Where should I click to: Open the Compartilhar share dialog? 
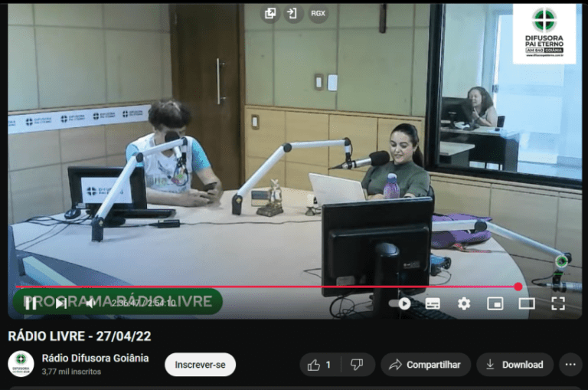(425, 365)
